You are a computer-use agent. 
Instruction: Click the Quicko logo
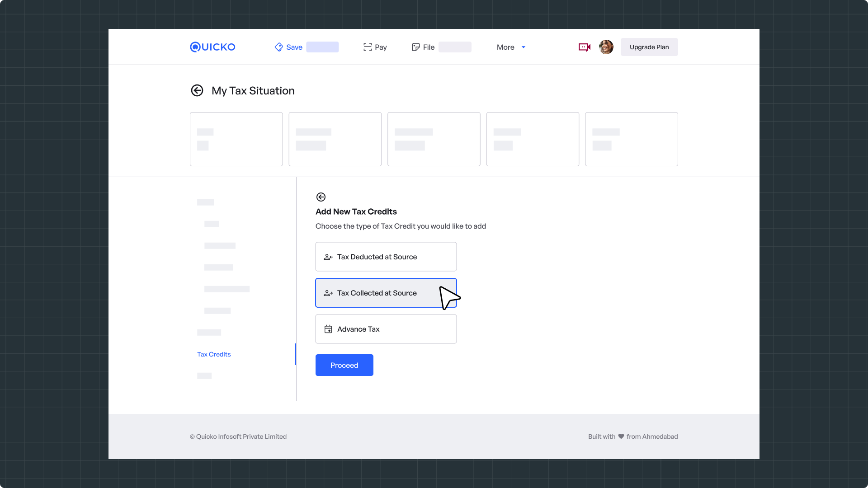pyautogui.click(x=212, y=47)
